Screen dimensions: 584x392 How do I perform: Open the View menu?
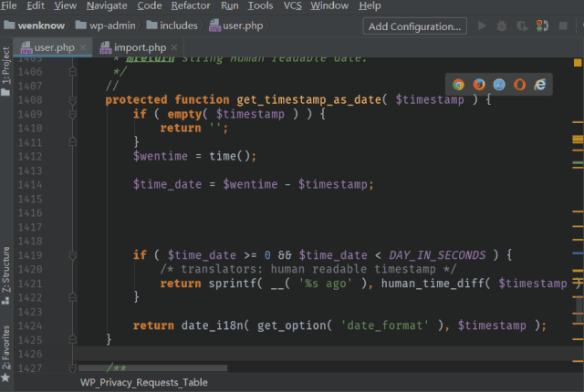pos(65,5)
